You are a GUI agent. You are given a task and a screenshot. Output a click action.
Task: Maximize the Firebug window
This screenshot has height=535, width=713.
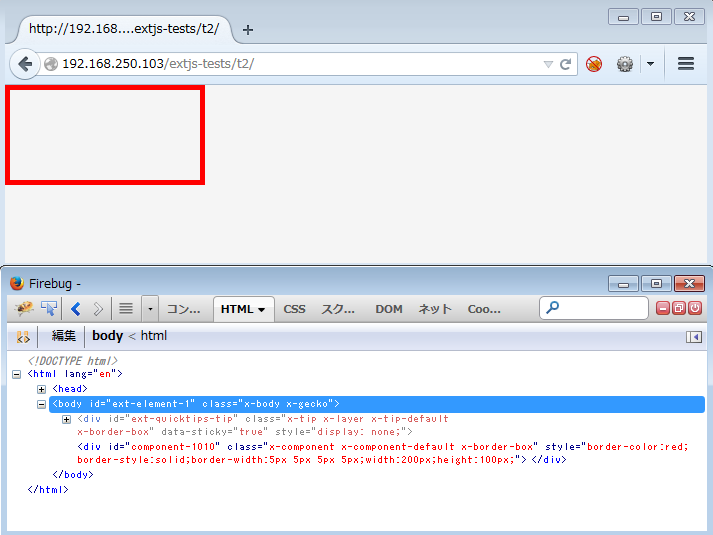[x=656, y=284]
